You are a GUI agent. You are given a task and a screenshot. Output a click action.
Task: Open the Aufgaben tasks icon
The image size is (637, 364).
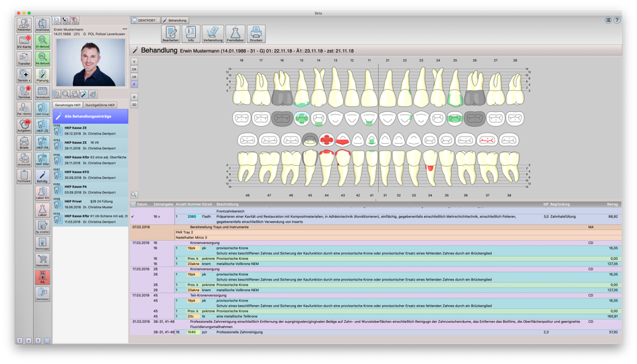click(24, 125)
